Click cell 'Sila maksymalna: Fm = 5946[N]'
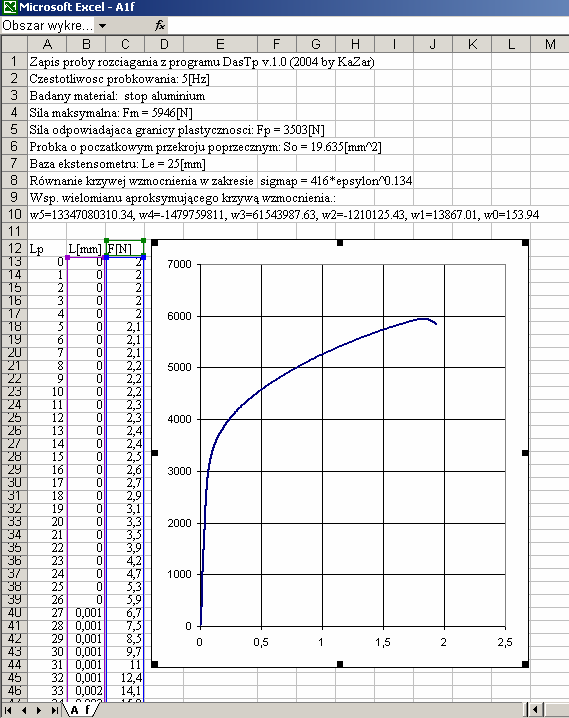This screenshot has height=718, width=569. pos(111,113)
